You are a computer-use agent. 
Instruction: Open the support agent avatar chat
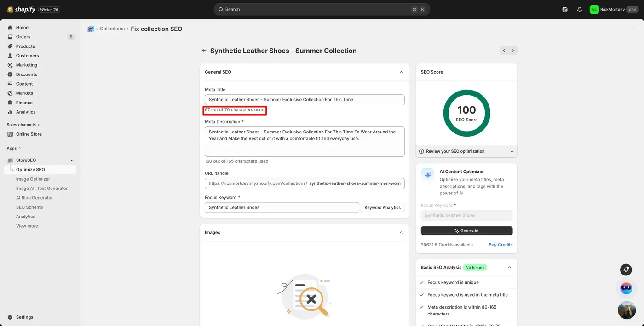click(627, 310)
